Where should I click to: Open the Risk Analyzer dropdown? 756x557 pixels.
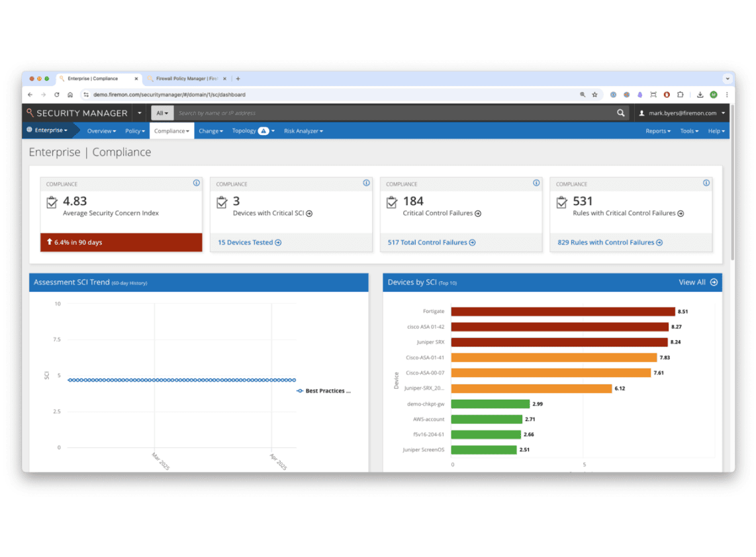(x=303, y=131)
